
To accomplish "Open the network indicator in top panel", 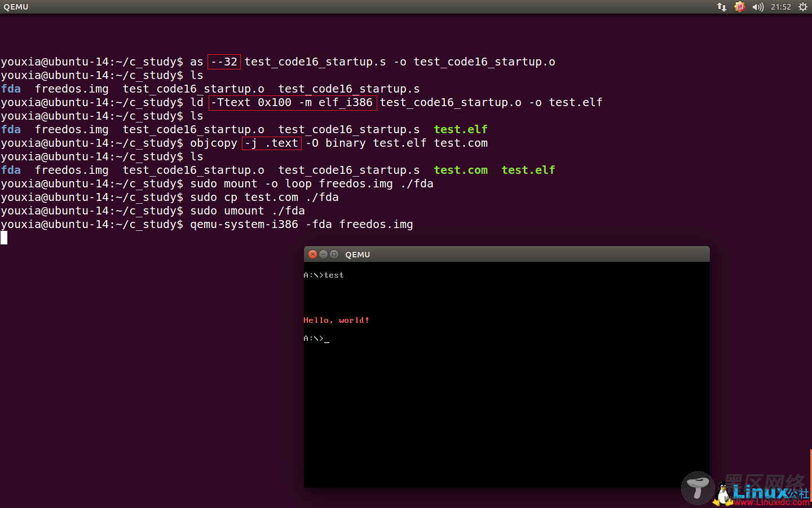I will [x=721, y=7].
